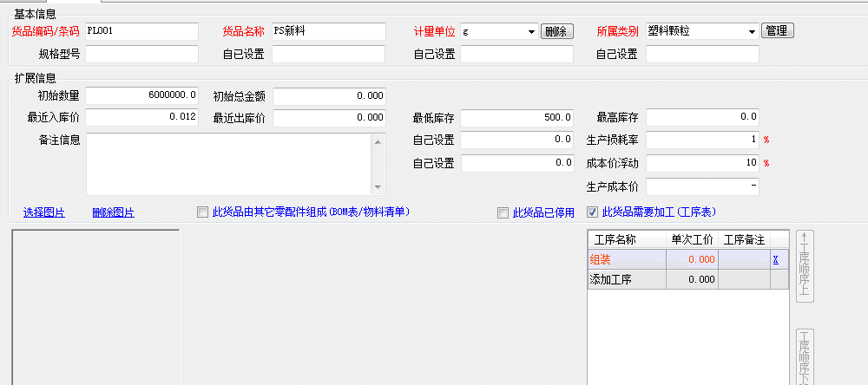Focus the 货品名称 text field
The image size is (868, 385).
click(x=328, y=31)
